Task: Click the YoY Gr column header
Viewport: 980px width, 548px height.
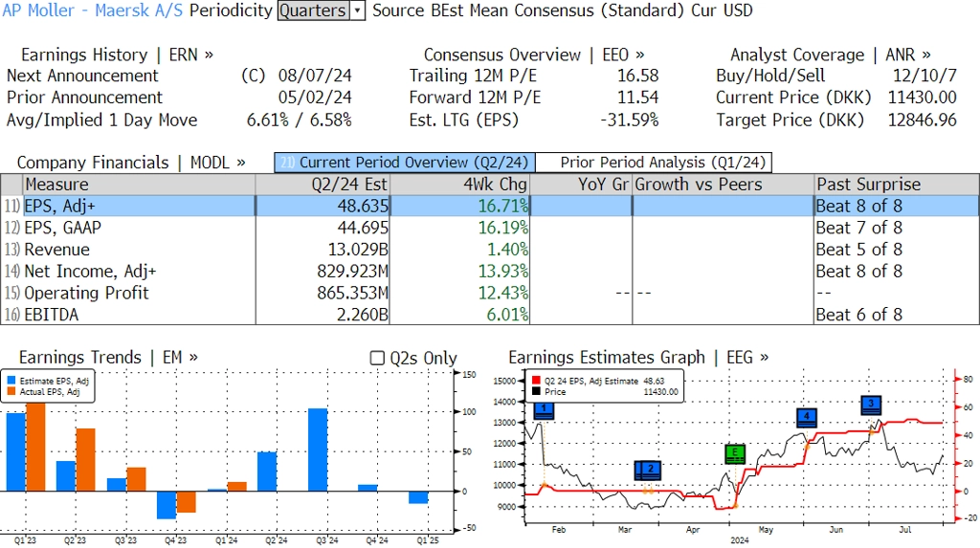Action: click(x=581, y=185)
